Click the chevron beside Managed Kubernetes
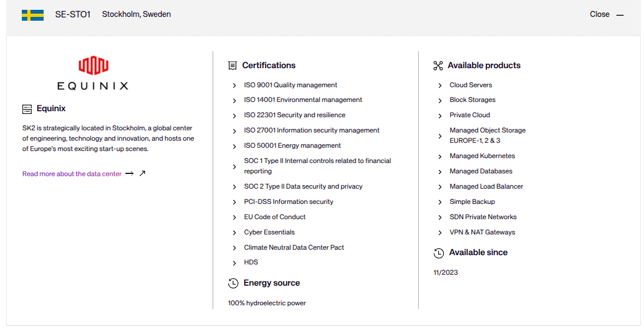This screenshot has width=644, height=332. tap(440, 157)
